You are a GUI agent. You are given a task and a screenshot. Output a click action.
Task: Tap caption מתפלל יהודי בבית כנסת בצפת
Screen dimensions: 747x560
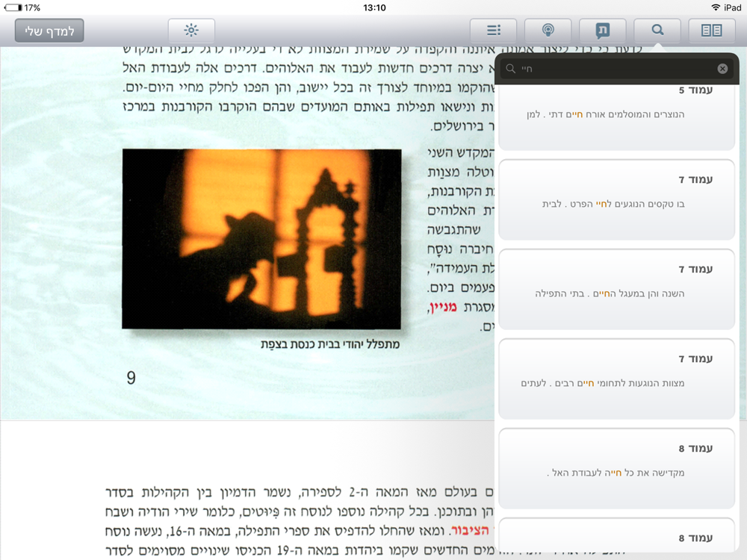(x=330, y=344)
